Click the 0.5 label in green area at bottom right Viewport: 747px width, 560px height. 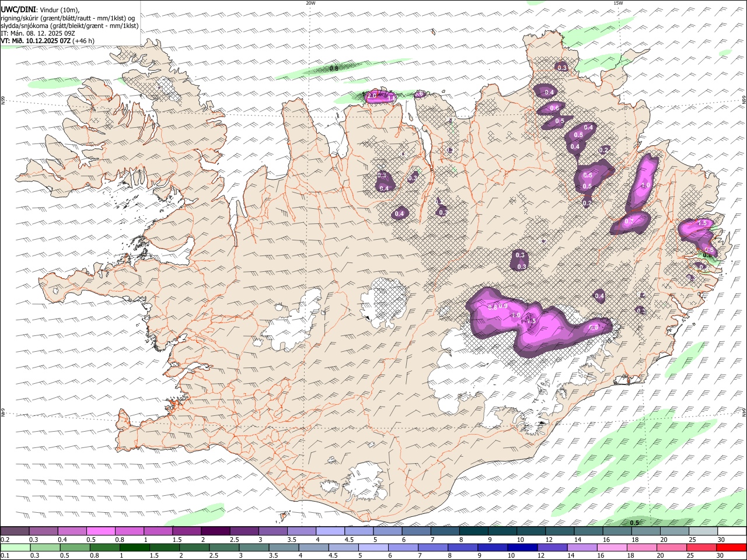(x=634, y=523)
